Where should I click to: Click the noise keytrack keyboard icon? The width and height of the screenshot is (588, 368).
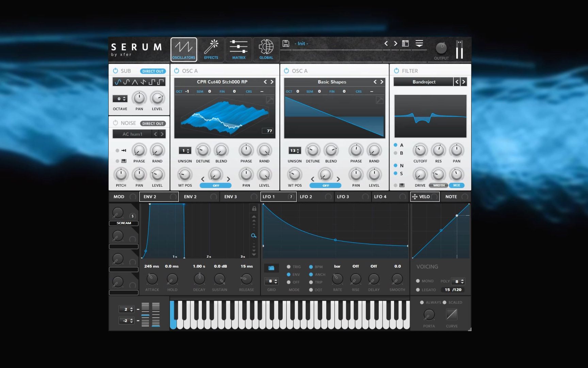124,161
